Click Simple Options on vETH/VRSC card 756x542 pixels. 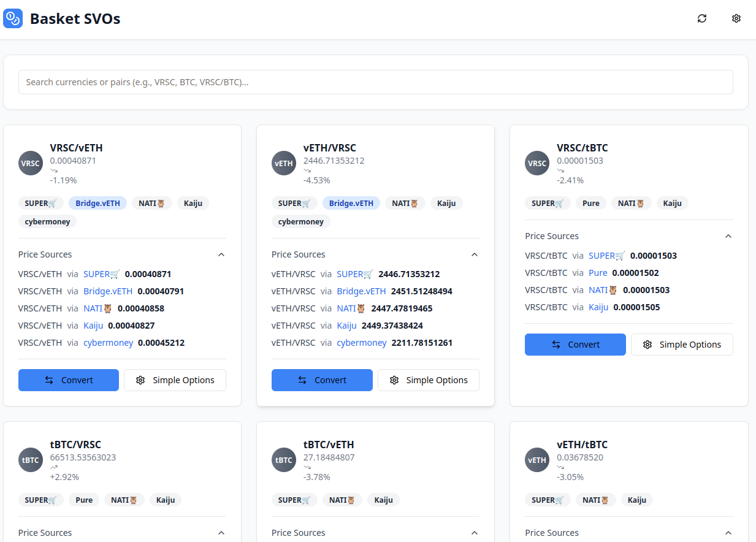click(x=428, y=380)
